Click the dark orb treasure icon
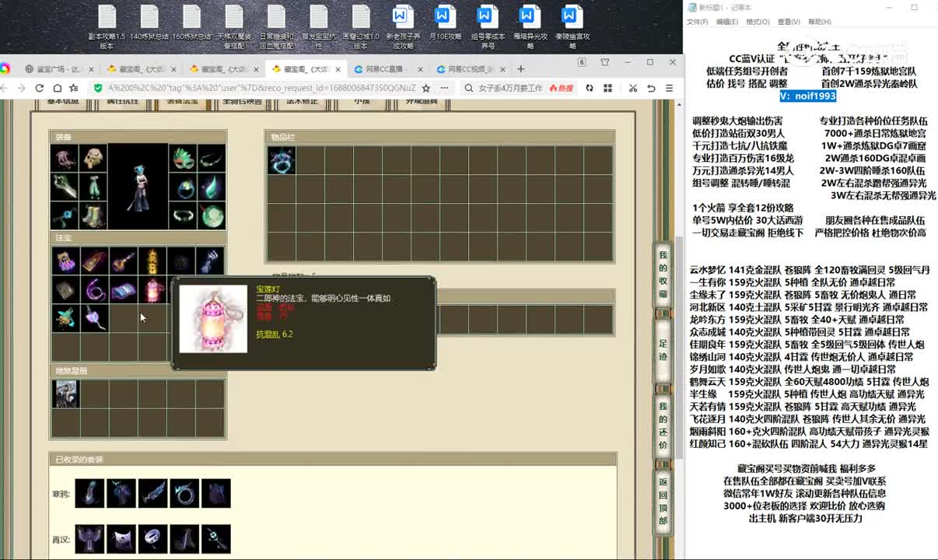This screenshot has width=938, height=560. pos(180,261)
